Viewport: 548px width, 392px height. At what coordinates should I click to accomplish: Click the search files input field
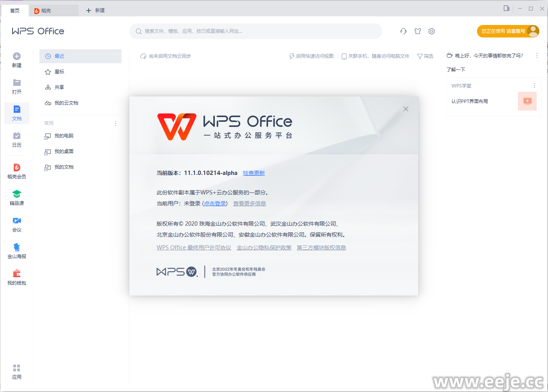click(x=255, y=31)
